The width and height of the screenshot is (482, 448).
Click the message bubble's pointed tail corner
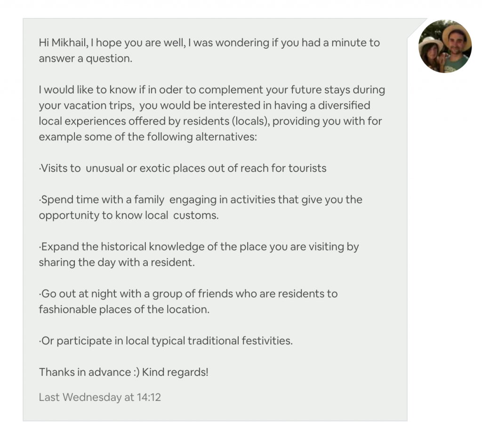pos(418,28)
